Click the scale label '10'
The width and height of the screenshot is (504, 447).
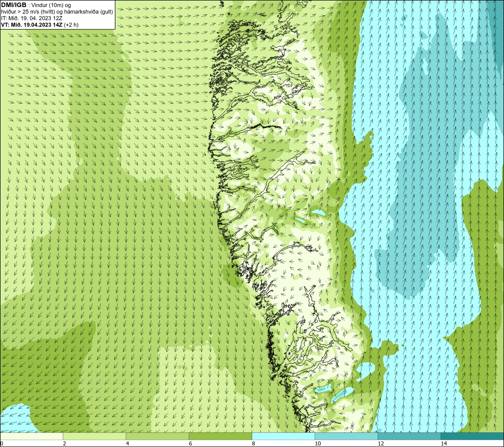tap(318, 443)
